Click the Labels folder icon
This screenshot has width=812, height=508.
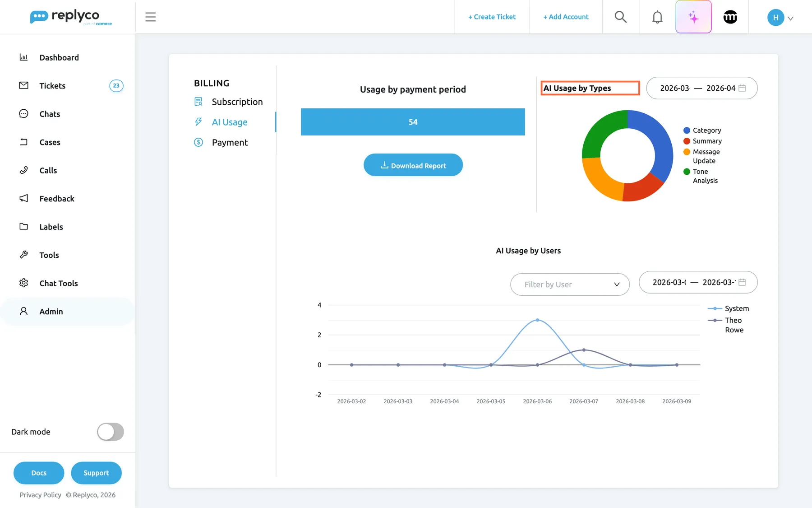pyautogui.click(x=23, y=227)
